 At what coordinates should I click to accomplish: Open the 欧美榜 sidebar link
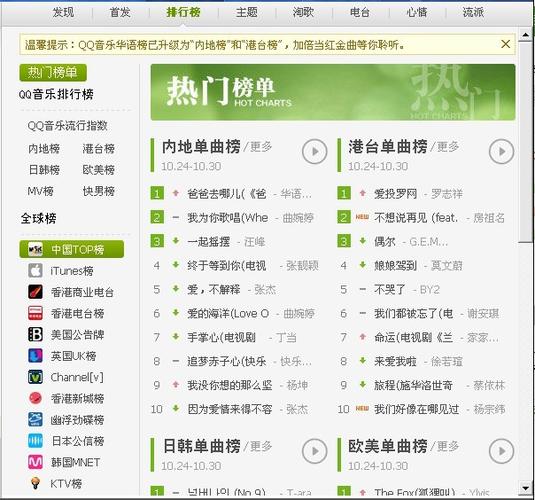[x=98, y=170]
